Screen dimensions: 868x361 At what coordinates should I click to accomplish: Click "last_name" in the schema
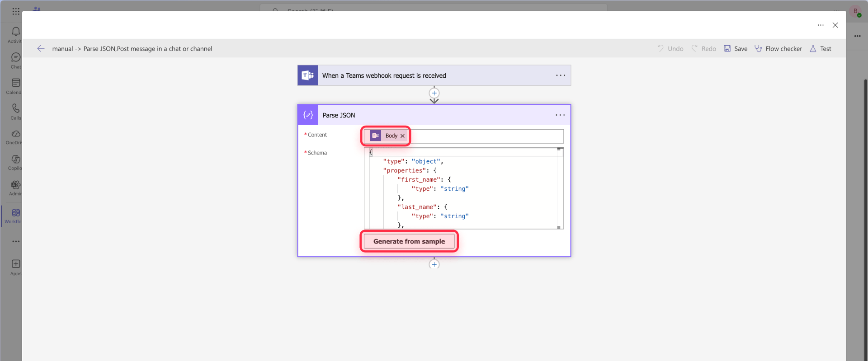pos(417,207)
